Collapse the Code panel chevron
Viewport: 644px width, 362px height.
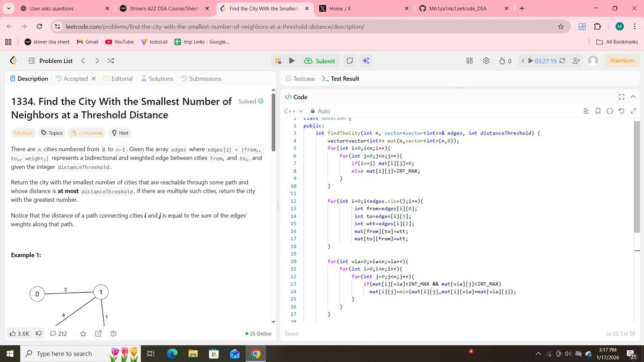633,97
